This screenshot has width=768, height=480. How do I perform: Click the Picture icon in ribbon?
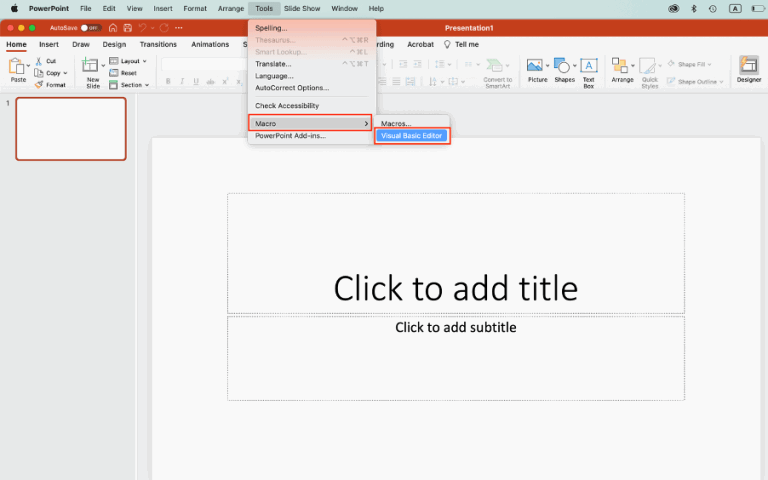[x=537, y=68]
